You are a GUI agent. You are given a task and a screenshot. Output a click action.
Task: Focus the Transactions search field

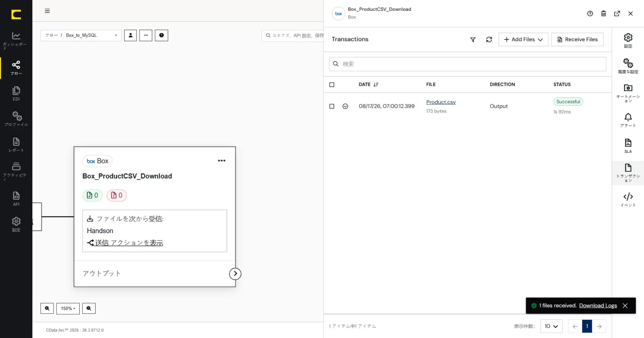(x=467, y=64)
